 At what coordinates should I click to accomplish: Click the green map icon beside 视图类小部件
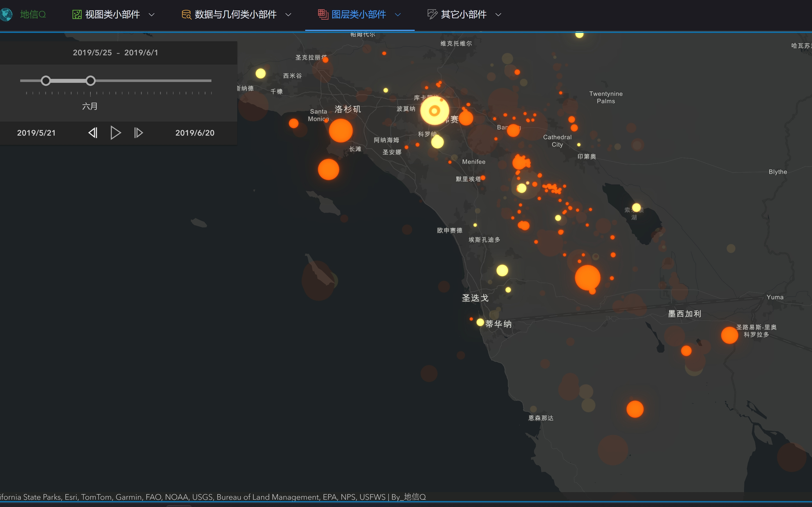pos(77,14)
